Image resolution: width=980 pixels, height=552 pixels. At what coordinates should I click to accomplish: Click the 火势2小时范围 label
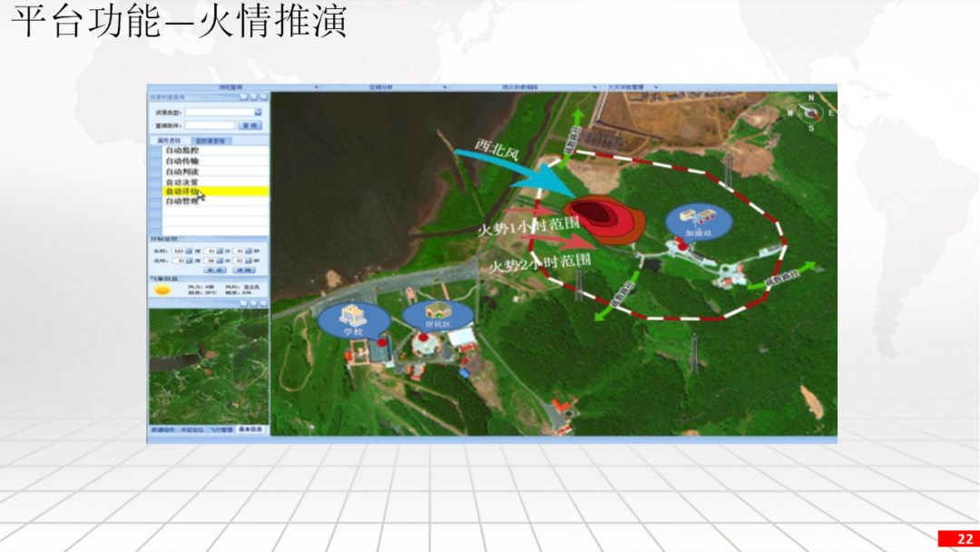pos(540,264)
